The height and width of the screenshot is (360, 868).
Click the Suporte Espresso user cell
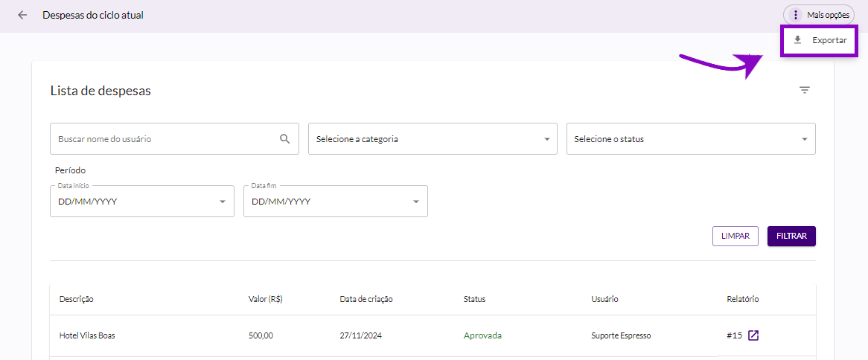coord(621,335)
